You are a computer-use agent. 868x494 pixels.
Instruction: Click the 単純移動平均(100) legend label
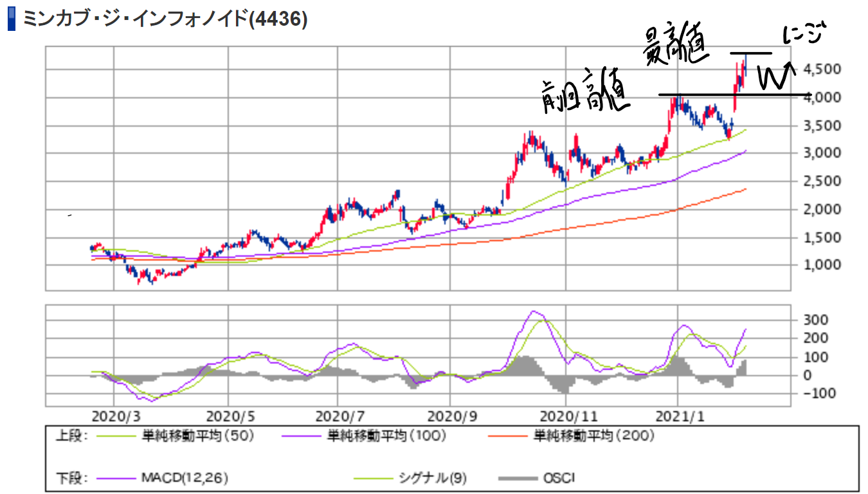coord(386,436)
